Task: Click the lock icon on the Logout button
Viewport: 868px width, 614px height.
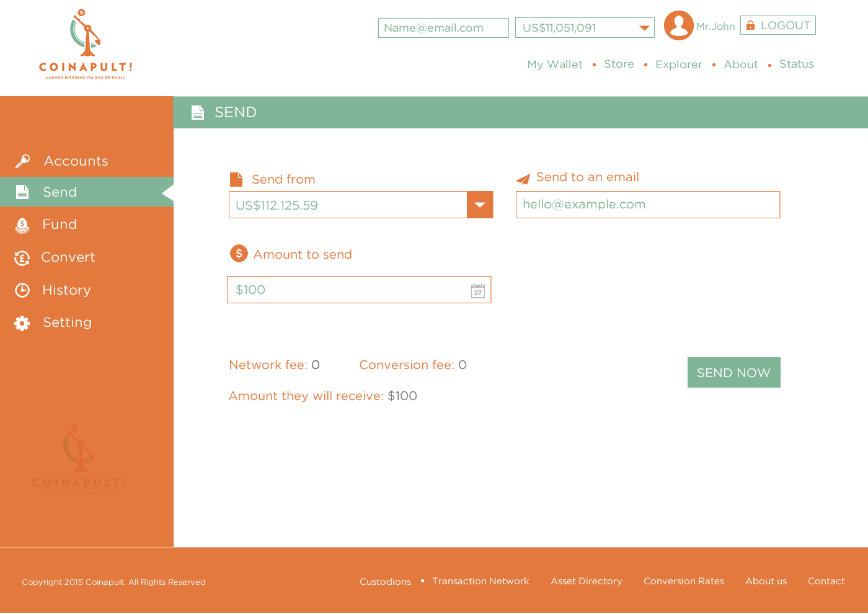Action: (750, 25)
